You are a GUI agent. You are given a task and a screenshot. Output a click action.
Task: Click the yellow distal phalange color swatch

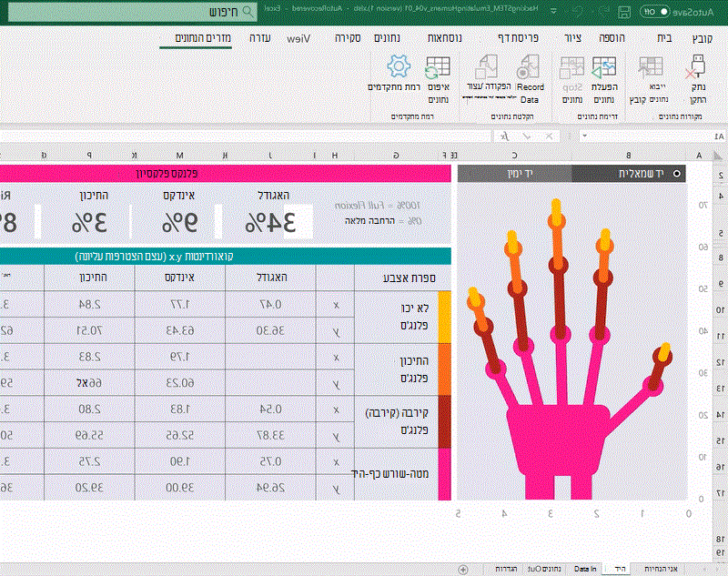(x=444, y=317)
